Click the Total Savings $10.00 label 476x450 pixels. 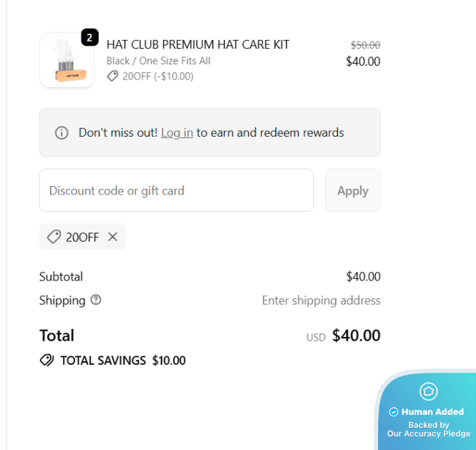[x=122, y=361]
